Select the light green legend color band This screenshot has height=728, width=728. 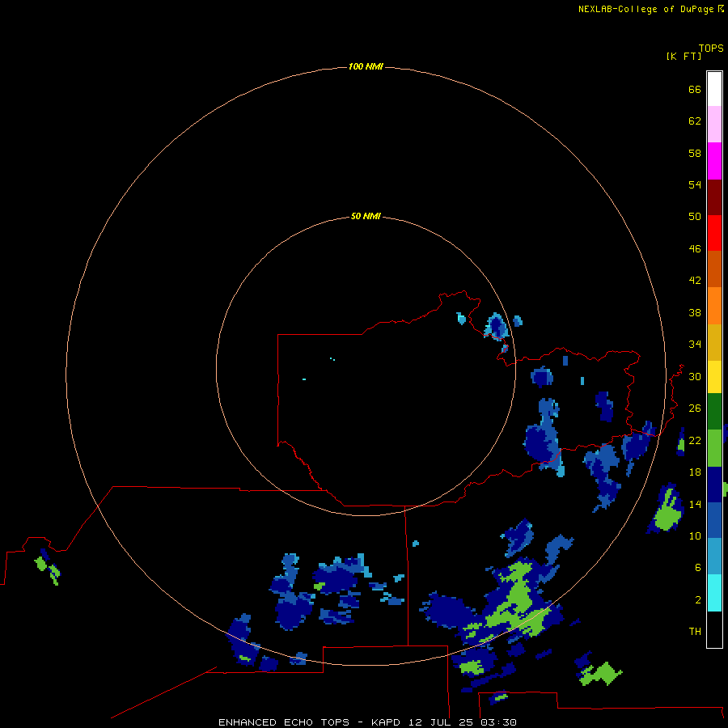[714, 448]
